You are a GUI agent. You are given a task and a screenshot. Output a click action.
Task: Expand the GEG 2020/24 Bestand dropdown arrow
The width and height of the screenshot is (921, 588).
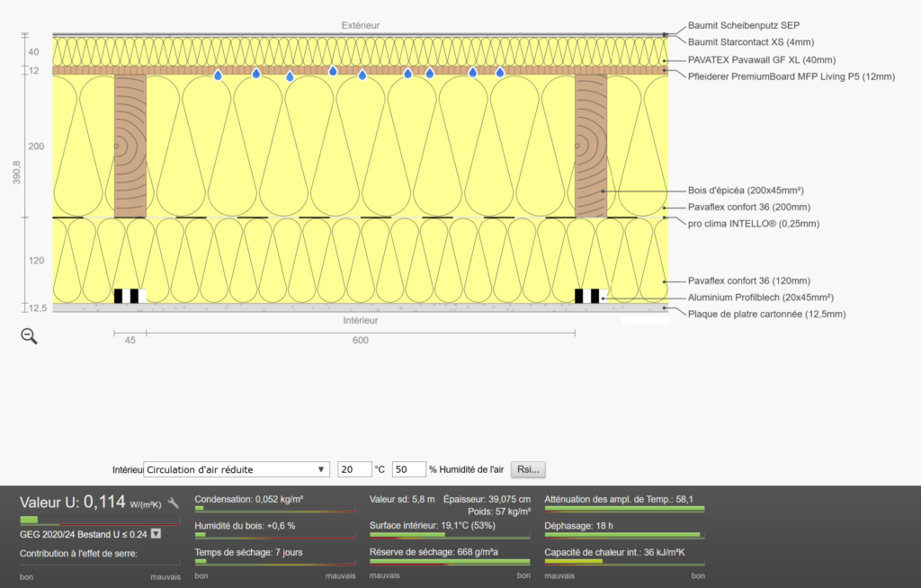[x=156, y=534]
